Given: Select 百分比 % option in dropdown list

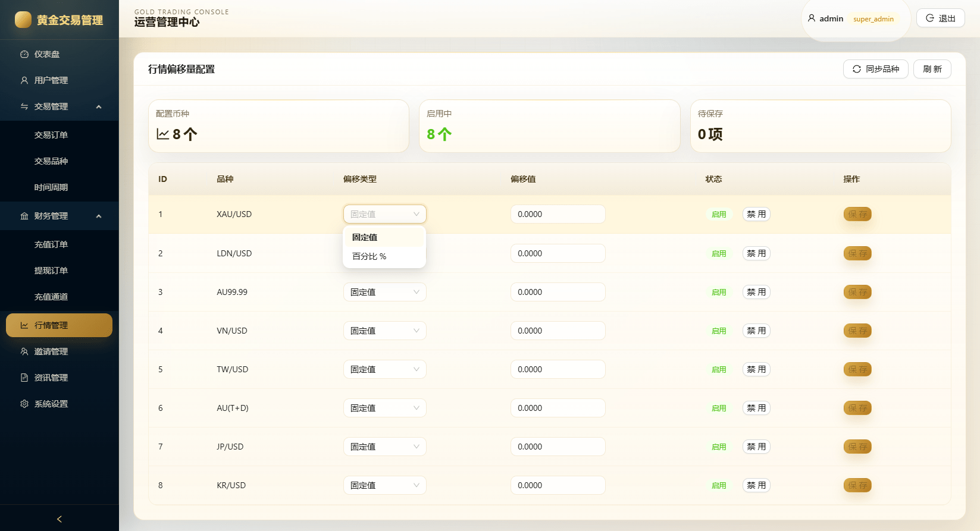Looking at the screenshot, I should (x=384, y=256).
